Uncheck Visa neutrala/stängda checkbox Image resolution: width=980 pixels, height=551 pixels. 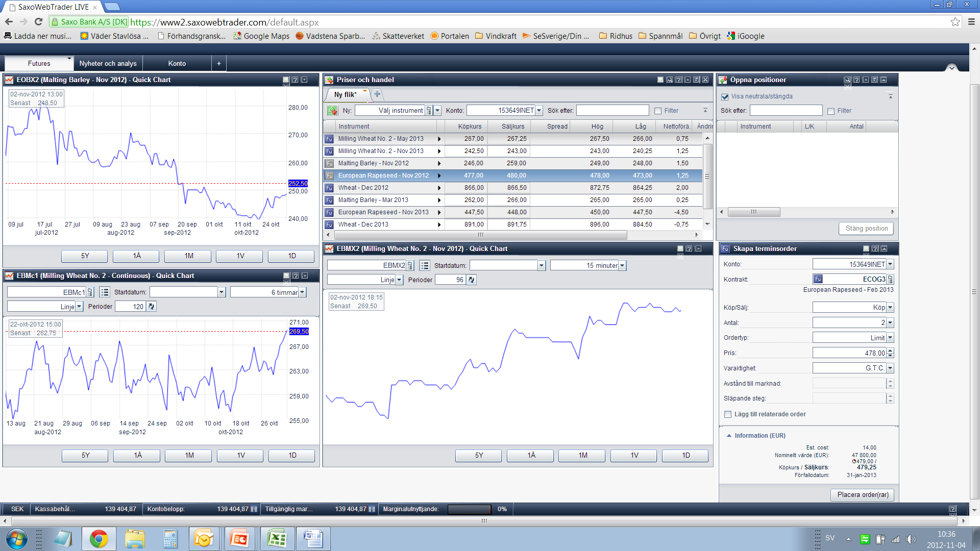point(725,97)
